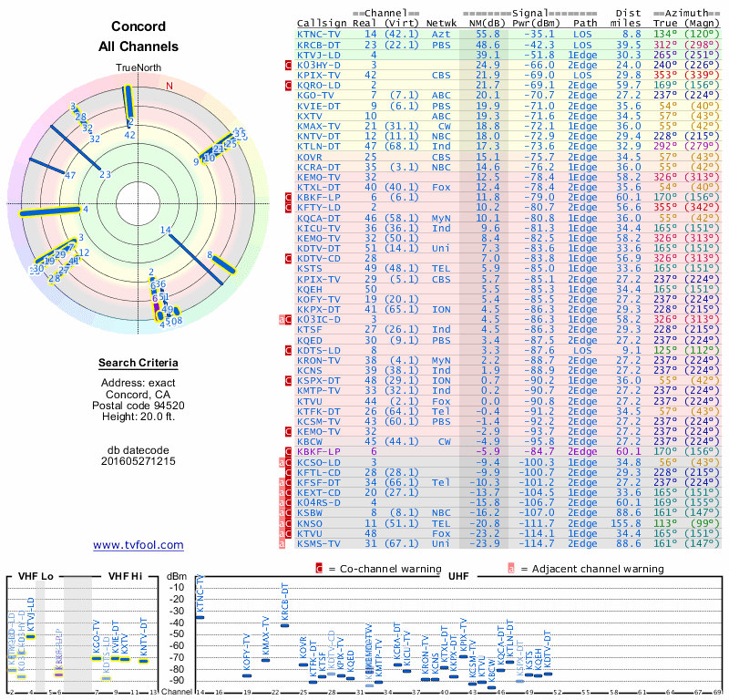The image size is (729, 700).
Task: Select the KCRA-DT callsign
Action: pyautogui.click(x=318, y=167)
